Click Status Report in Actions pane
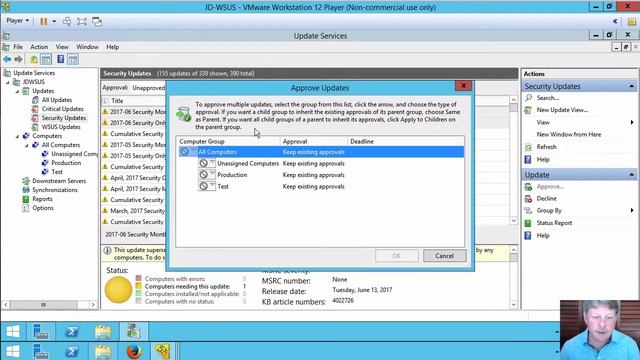 (554, 223)
